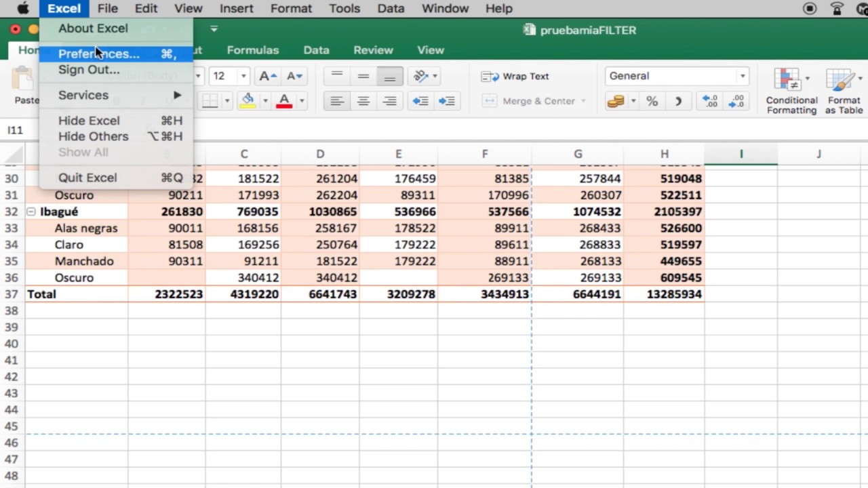Open the quick access toolbar customize arrow

[214, 29]
